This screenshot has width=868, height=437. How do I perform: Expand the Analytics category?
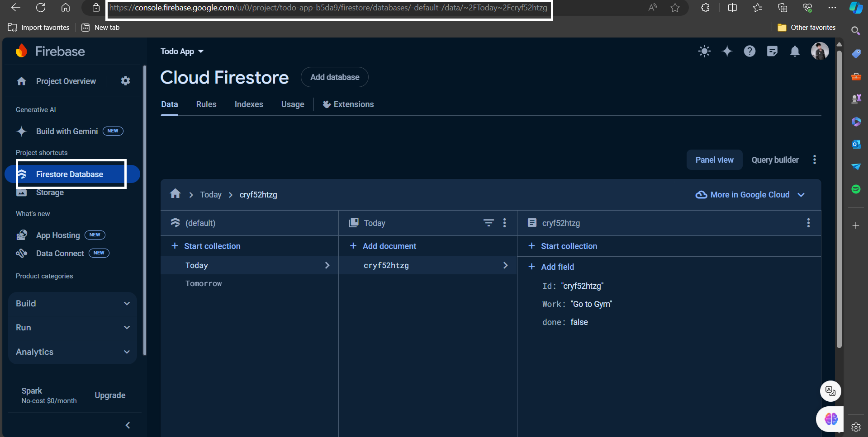[72, 352]
